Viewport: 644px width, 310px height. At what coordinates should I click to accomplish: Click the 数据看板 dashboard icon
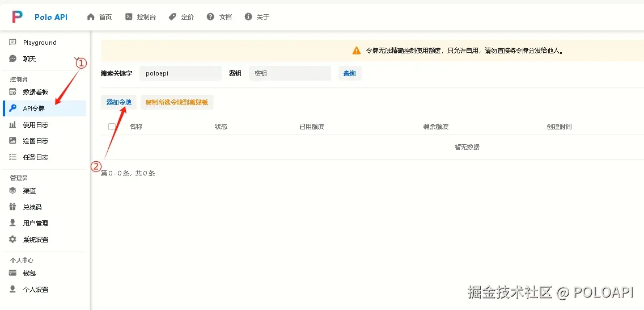click(x=12, y=91)
